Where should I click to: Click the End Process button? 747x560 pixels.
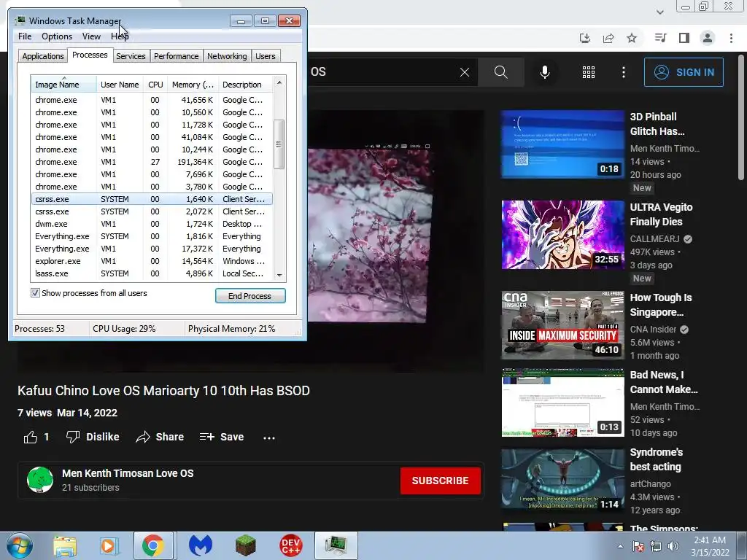(250, 296)
